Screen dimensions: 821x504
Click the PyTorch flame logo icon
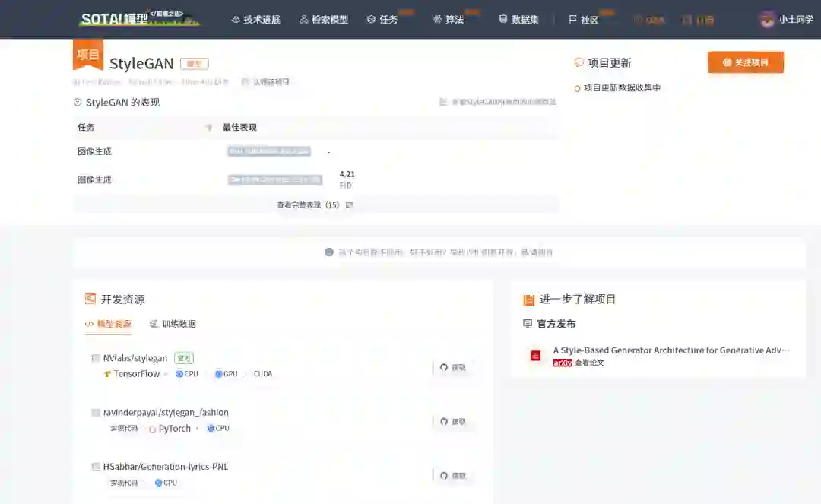(x=152, y=429)
